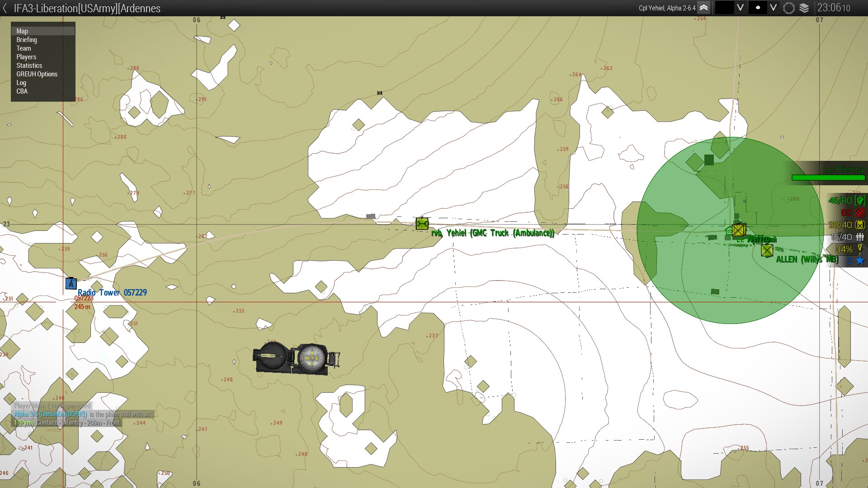868x488 pixels.
Task: Click the black marker color swatch
Action: pyautogui.click(x=724, y=8)
